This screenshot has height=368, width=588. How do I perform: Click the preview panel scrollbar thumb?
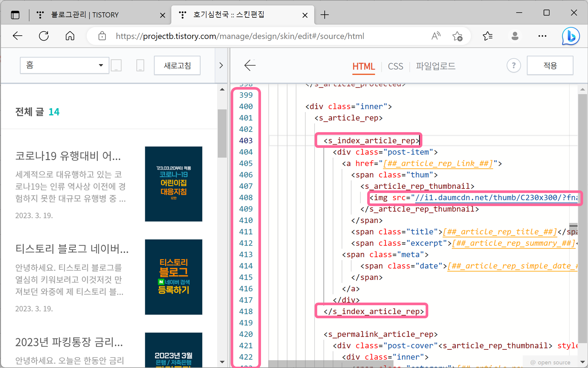coord(222,133)
